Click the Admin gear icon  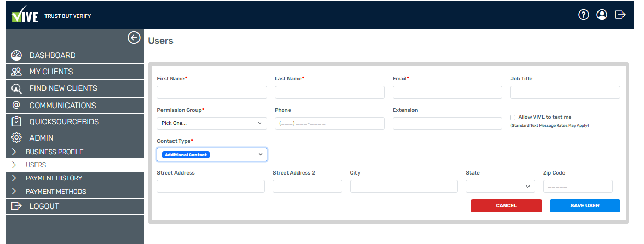coord(17,138)
